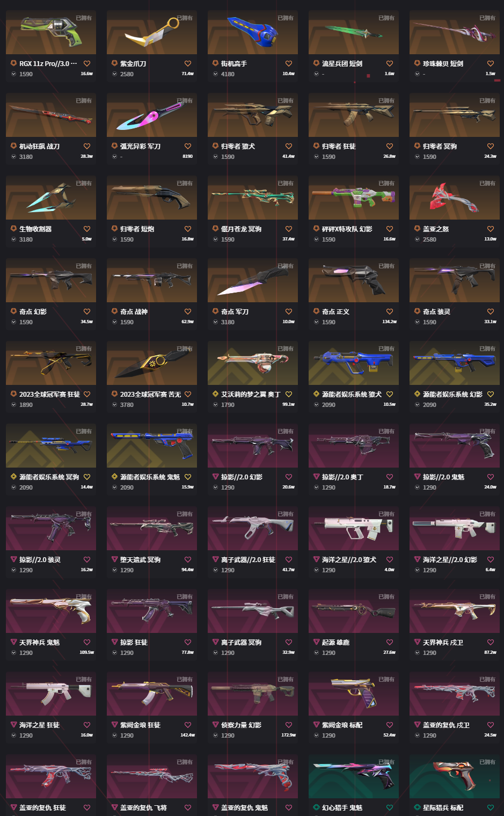
Task: Click the tier badge beside 生物收割器
Action: click(x=14, y=229)
